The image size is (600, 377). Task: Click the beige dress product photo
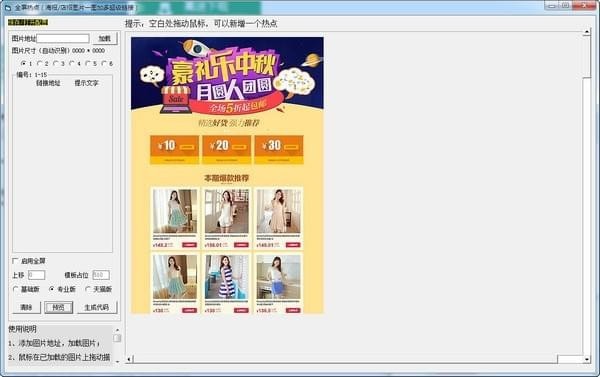[x=279, y=211]
